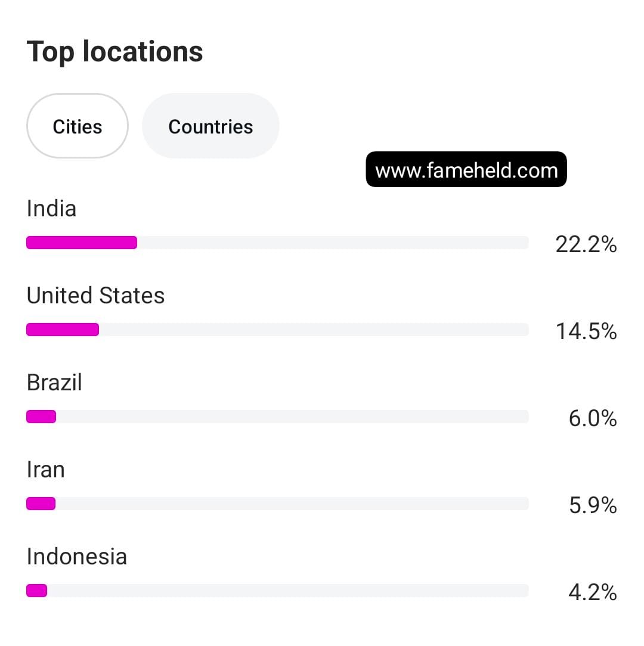Image resolution: width=644 pixels, height=646 pixels.
Task: Click Iran's magenta progress bar fill
Action: point(41,504)
